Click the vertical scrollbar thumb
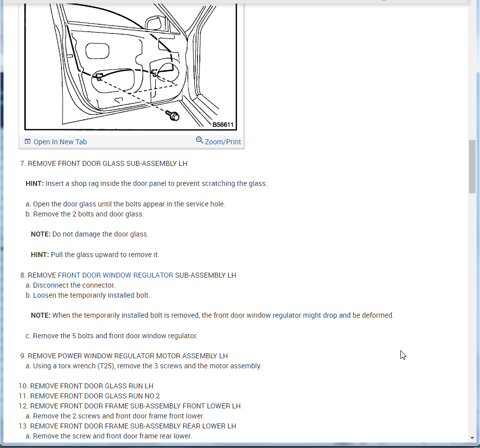480x448 pixels. pos(472,166)
